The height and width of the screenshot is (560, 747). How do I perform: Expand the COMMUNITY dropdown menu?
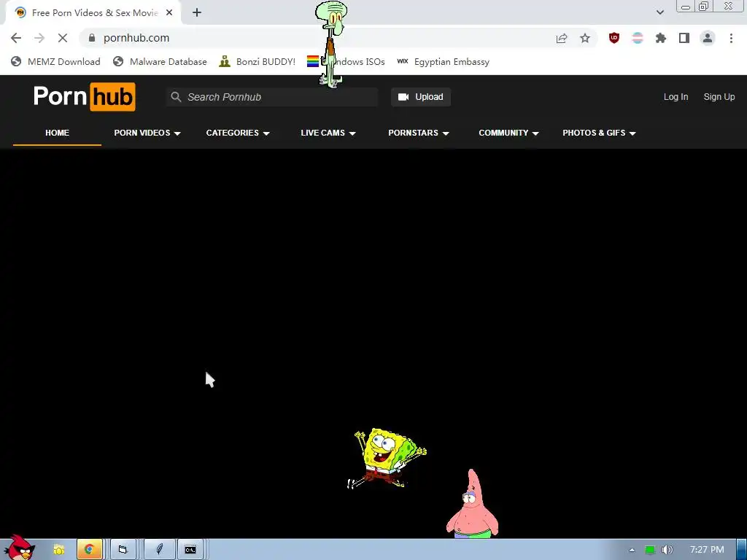tap(508, 133)
